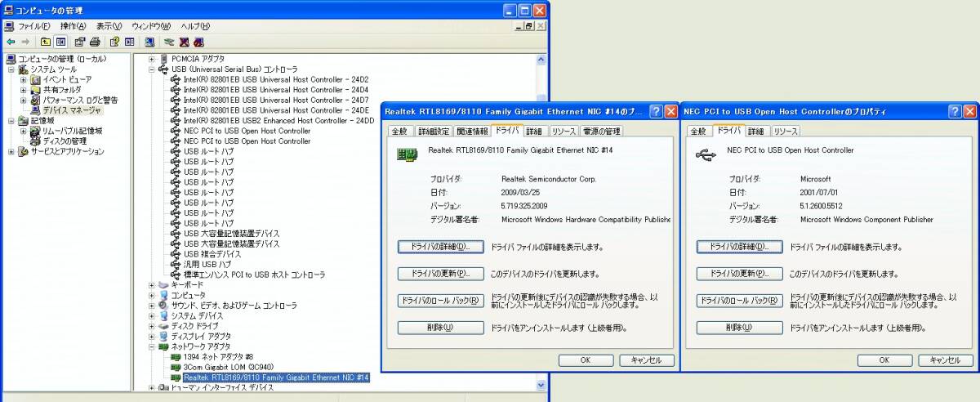Click the help ? button on NEC dialog title
Screen dimensions: 980x402
955,111
